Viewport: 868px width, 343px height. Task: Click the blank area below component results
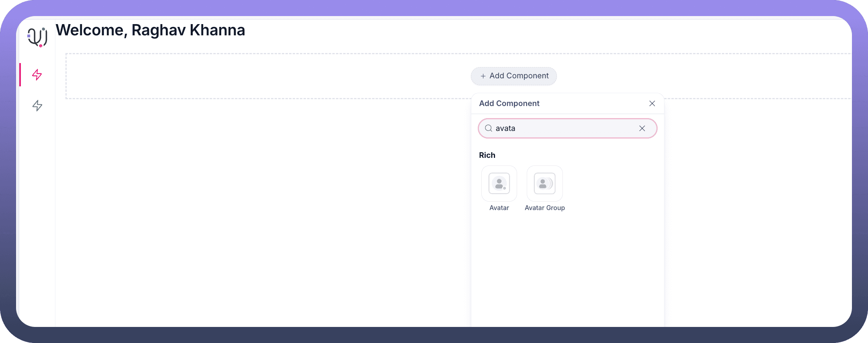pyautogui.click(x=567, y=273)
